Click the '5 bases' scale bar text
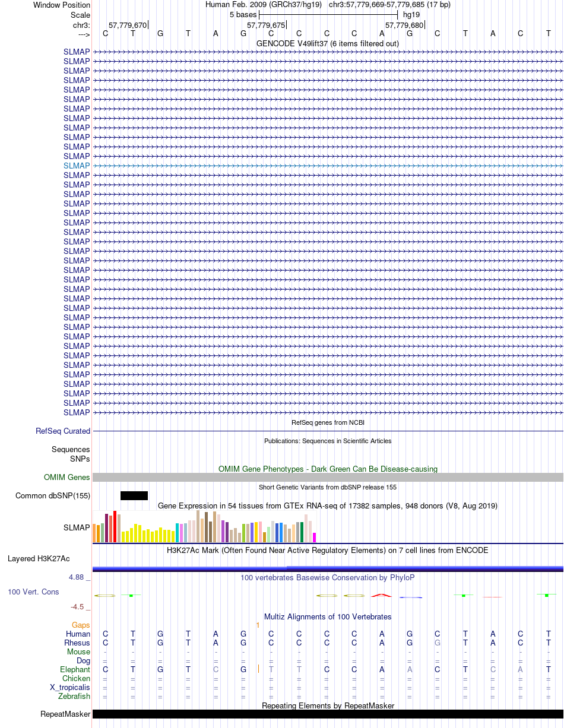 (243, 14)
